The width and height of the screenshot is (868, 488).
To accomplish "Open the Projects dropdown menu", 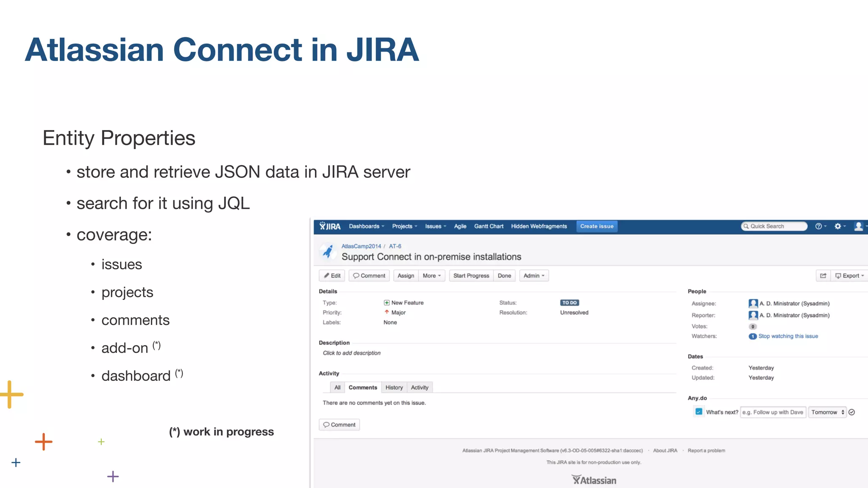I will [405, 226].
